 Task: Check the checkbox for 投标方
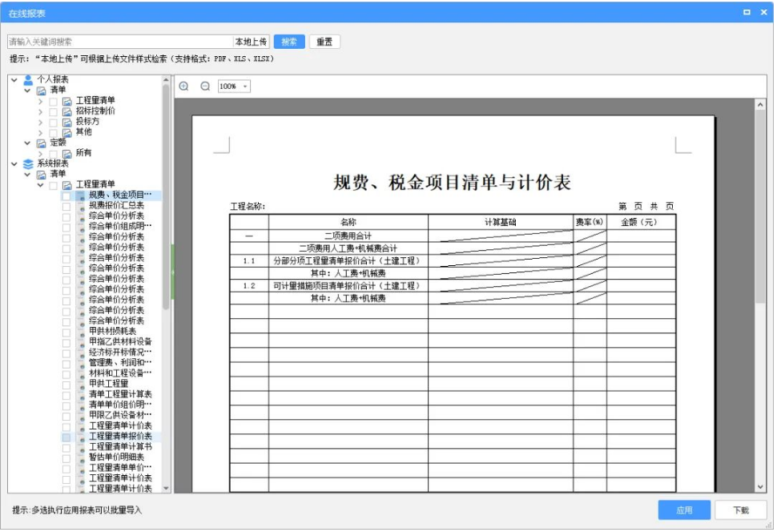53,122
